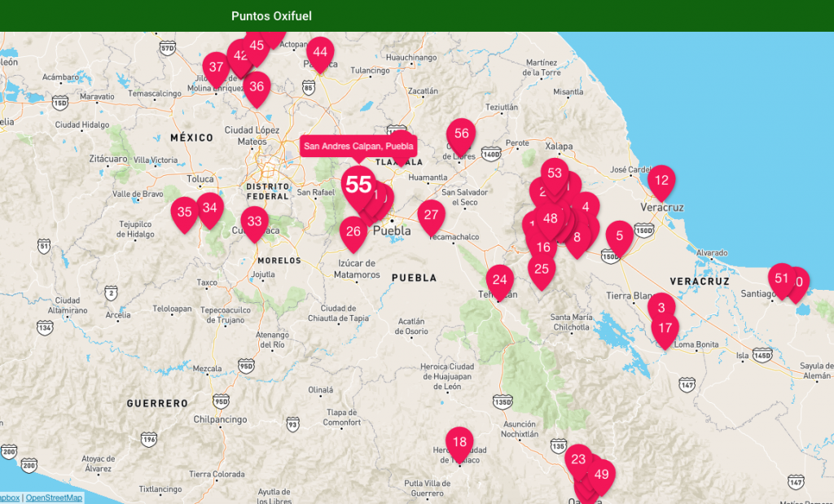Open map marker 44

pos(320,55)
